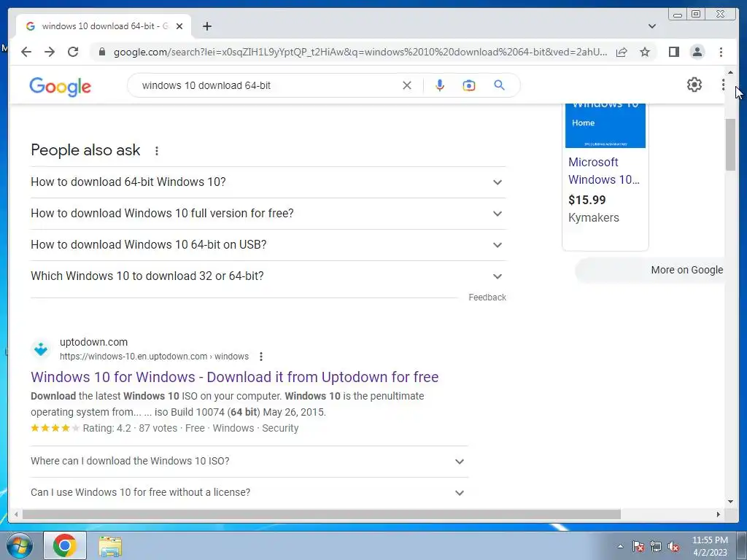Select the windows 10 download tab

[104, 26]
